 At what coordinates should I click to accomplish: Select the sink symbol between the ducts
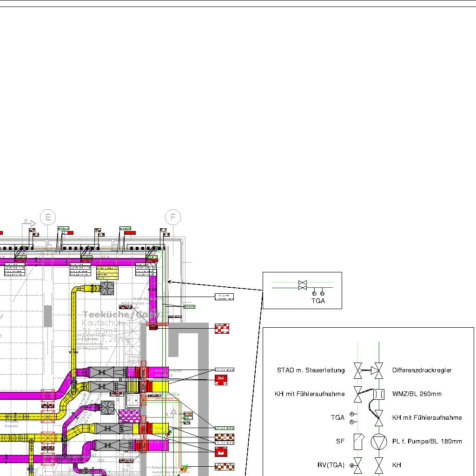point(134,400)
